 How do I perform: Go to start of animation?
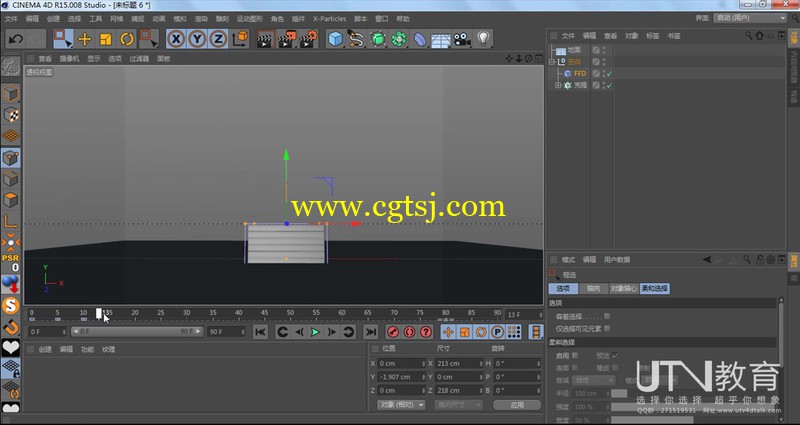[x=260, y=332]
